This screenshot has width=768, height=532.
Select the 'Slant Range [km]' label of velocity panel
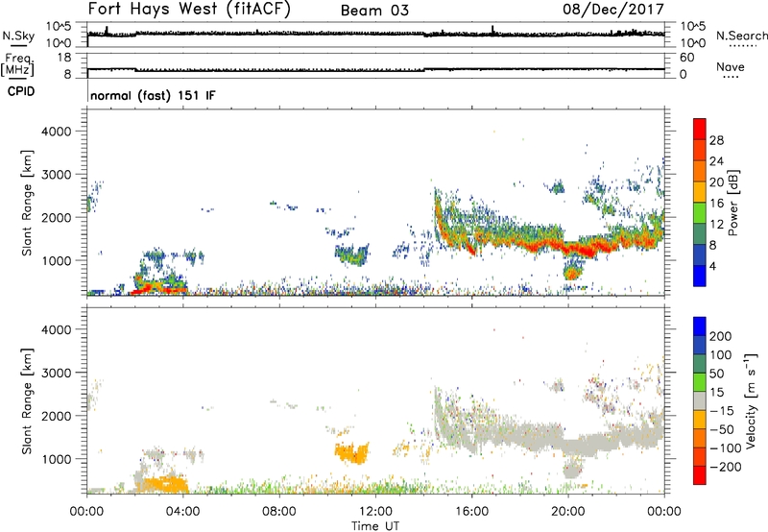[x=27, y=400]
